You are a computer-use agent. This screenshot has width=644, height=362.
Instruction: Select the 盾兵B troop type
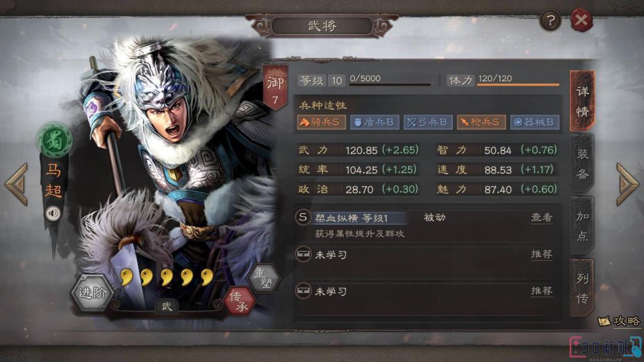(x=374, y=122)
